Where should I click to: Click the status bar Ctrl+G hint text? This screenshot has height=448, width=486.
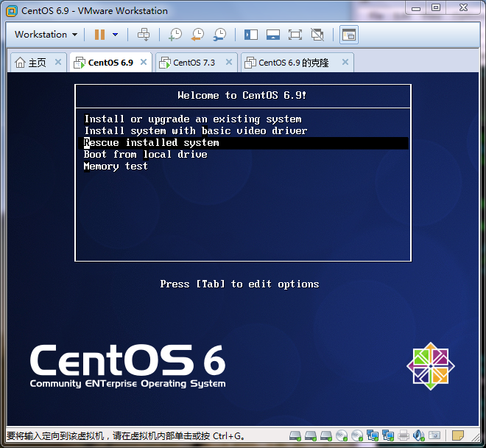pos(125,436)
